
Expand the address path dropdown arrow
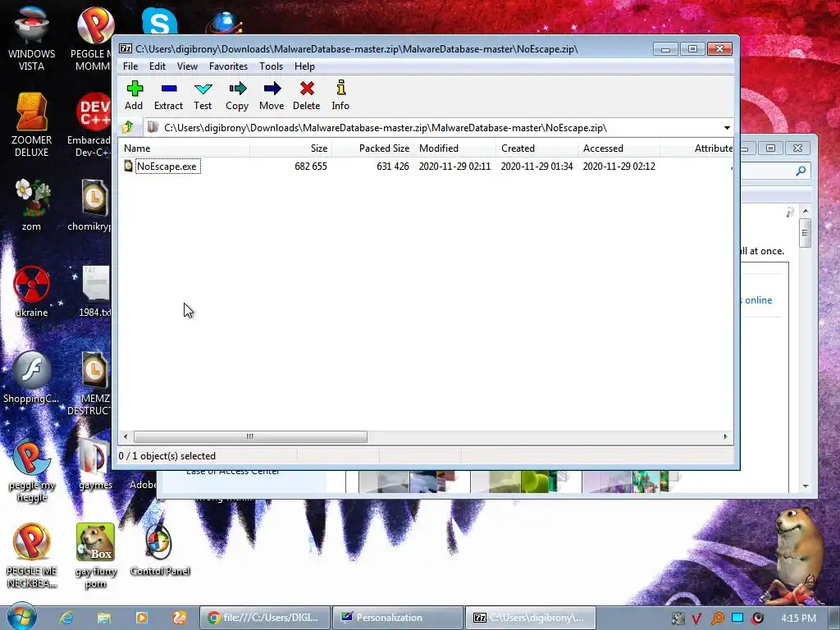727,128
